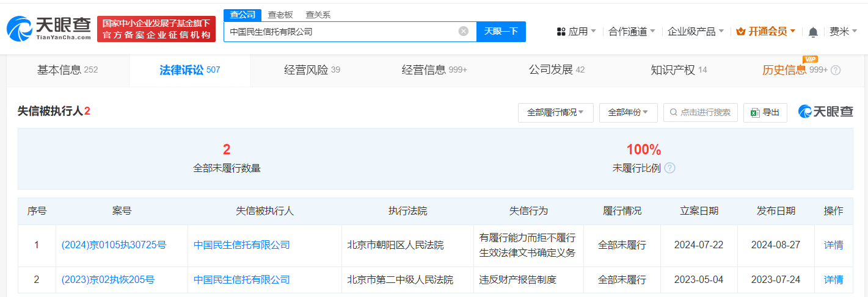
Task: Switch to the 经营风险 tab
Action: (312, 70)
